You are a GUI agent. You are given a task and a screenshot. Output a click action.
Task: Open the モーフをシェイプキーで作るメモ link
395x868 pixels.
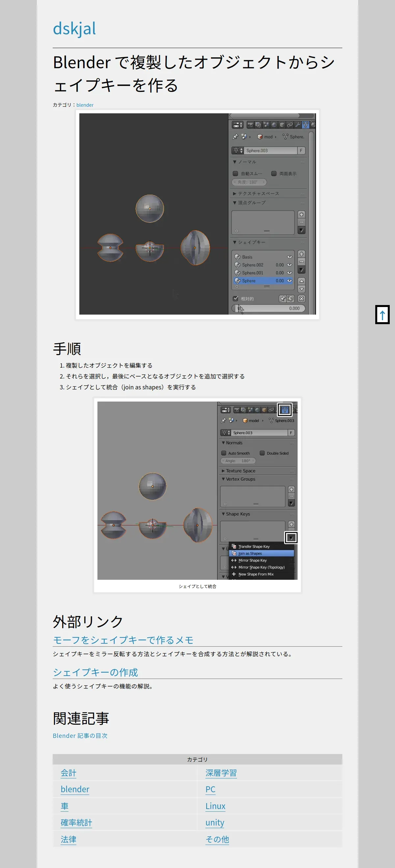(x=123, y=640)
